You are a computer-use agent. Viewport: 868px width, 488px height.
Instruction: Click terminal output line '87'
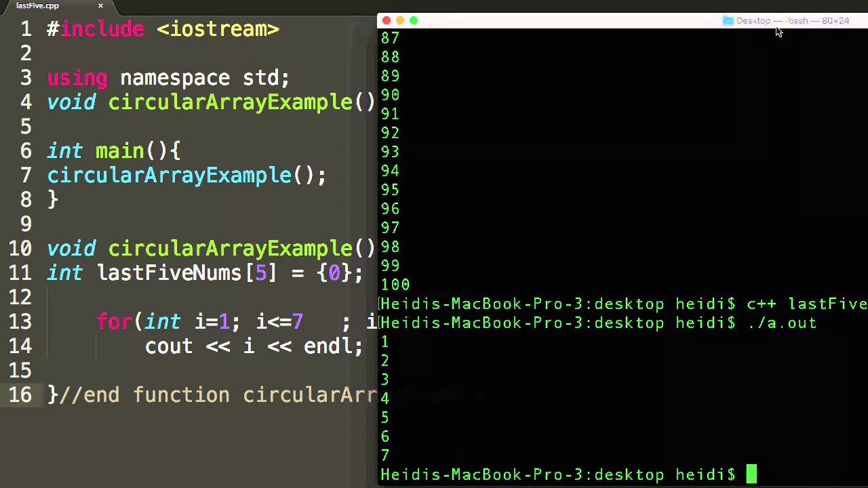point(390,39)
